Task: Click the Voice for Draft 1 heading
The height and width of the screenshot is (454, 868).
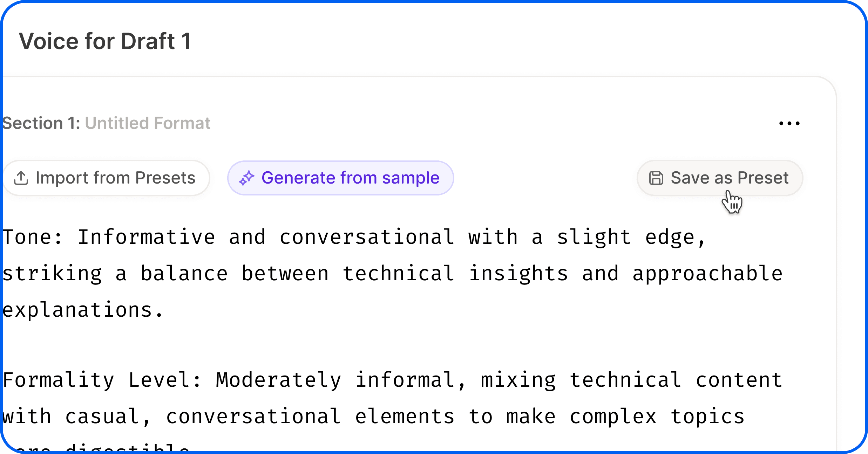Action: point(105,41)
